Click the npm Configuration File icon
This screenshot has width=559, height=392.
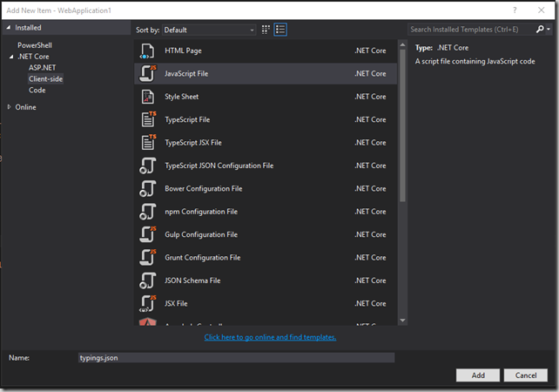click(x=148, y=212)
